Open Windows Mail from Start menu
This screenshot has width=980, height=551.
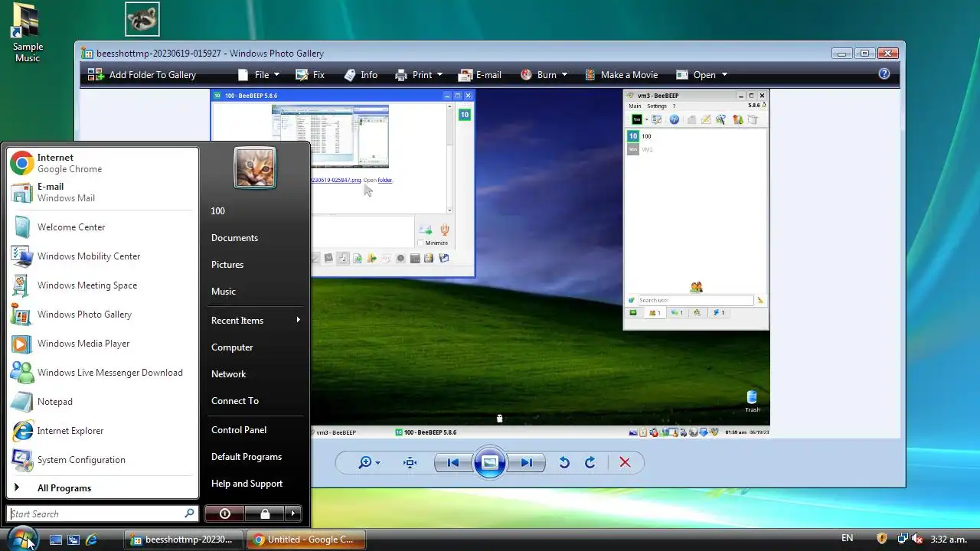[x=102, y=192]
